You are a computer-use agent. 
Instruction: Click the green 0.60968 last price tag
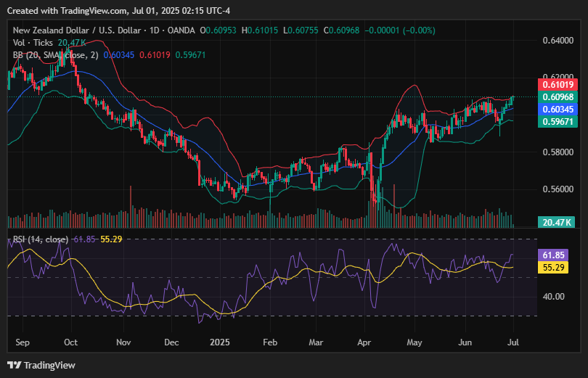coord(558,97)
